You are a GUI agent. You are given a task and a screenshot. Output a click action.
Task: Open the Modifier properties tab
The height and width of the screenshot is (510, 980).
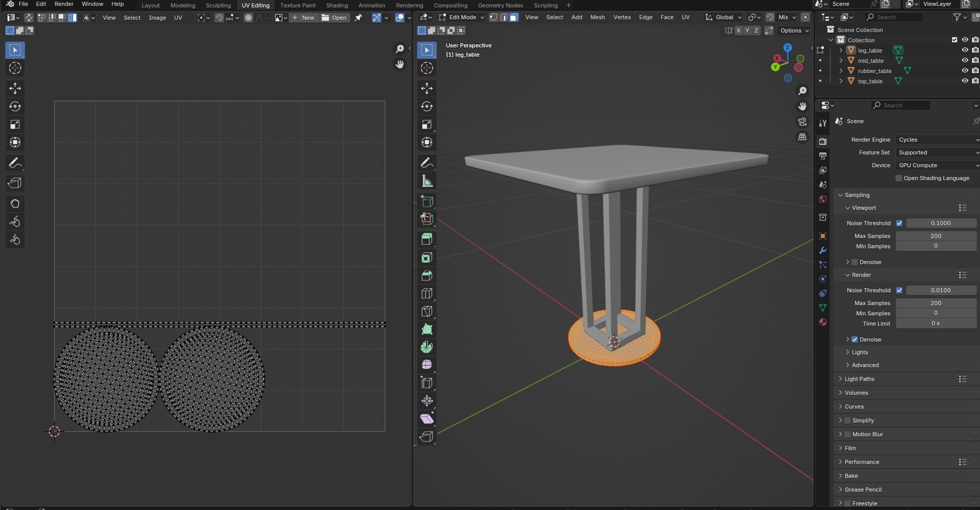(823, 250)
